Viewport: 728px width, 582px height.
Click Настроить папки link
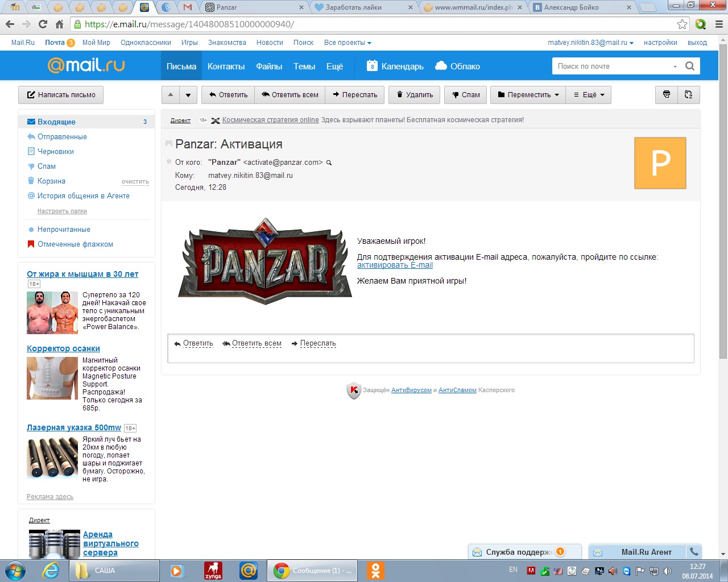(62, 211)
